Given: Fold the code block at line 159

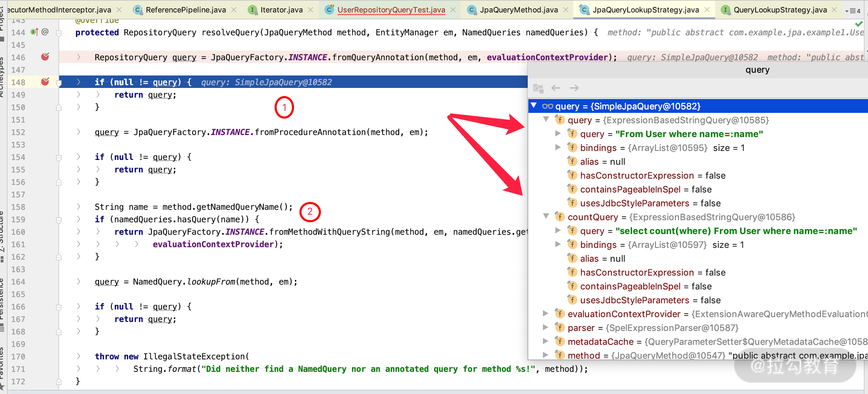Looking at the screenshot, I should pyautogui.click(x=59, y=220).
